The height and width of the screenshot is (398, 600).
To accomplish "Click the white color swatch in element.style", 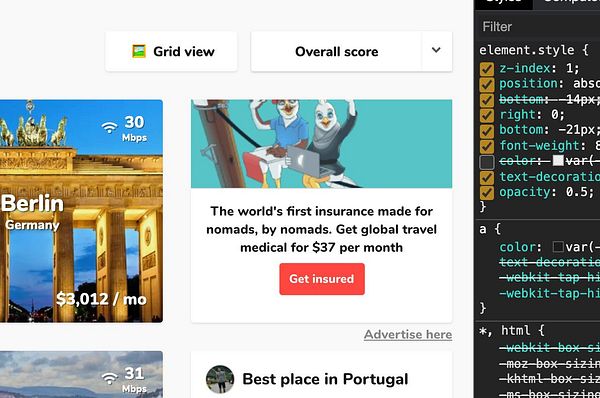I will 558,161.
